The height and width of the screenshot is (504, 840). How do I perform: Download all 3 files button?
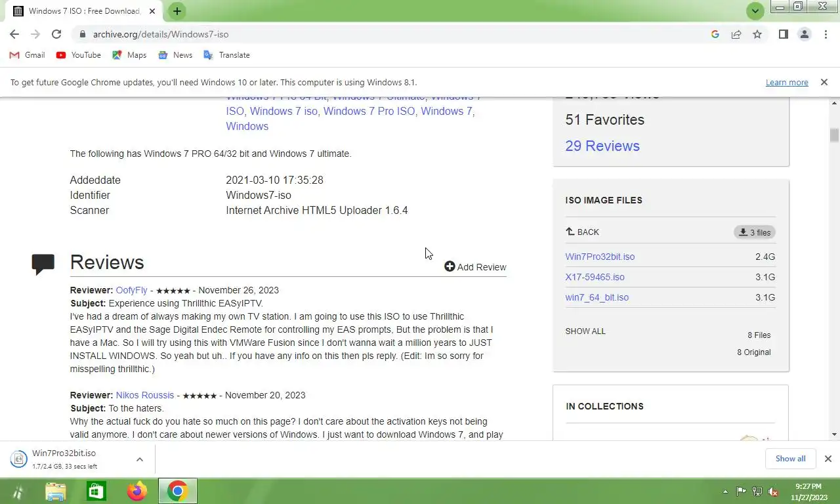pos(755,232)
